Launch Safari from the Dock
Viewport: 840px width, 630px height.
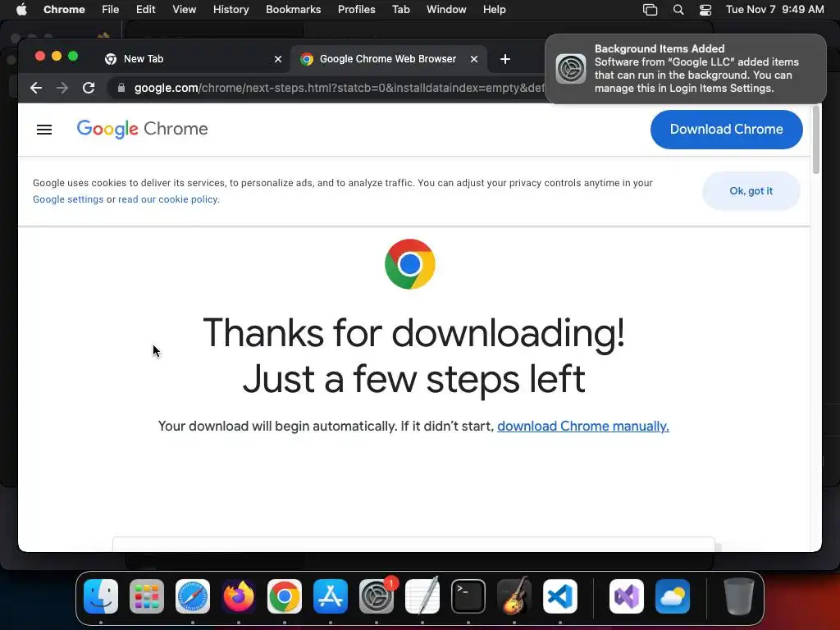[x=193, y=596]
